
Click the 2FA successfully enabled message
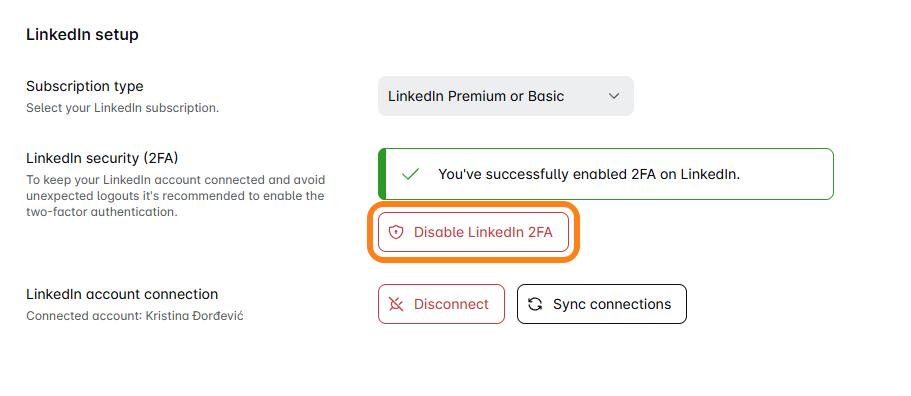click(589, 174)
